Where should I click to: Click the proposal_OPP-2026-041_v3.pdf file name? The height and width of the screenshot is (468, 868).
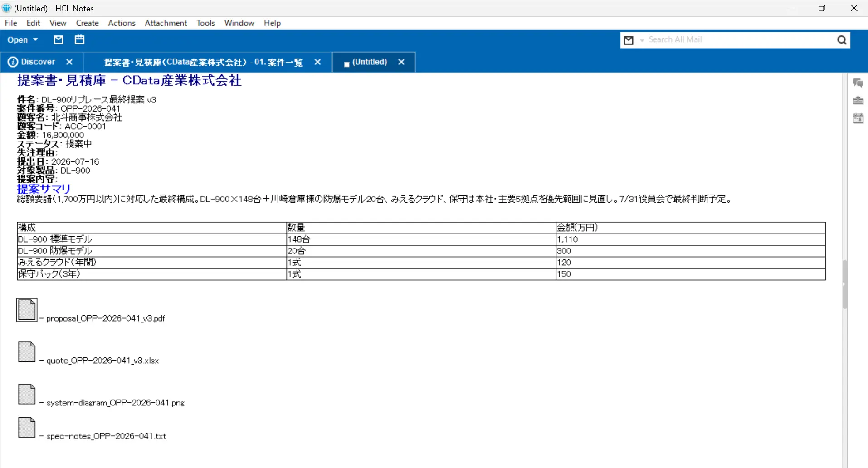point(105,319)
